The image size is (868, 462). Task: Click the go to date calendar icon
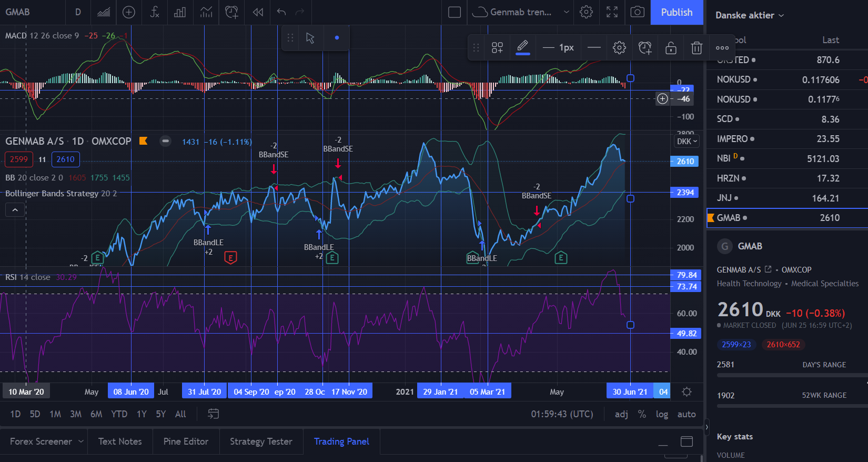(x=213, y=414)
